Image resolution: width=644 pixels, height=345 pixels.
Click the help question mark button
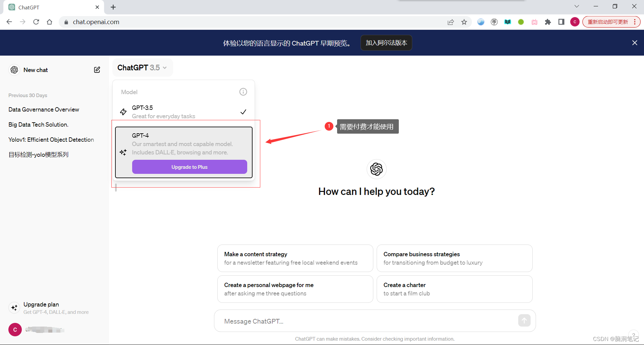pos(634,334)
